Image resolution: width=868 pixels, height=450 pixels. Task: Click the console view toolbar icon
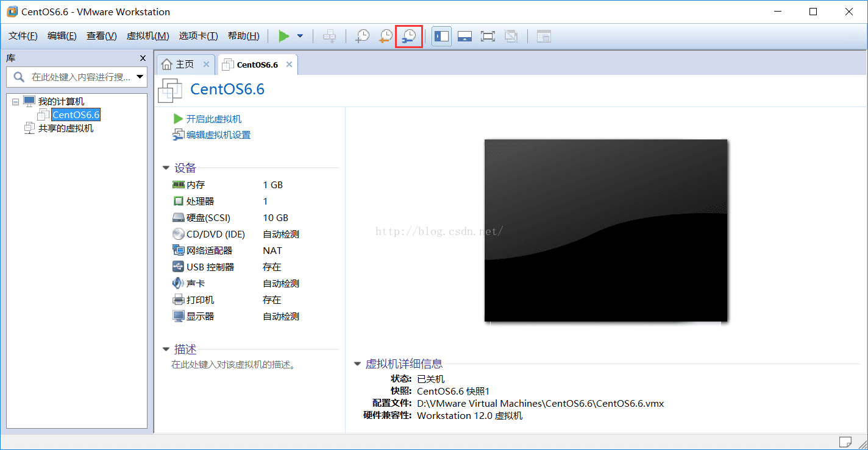pos(544,36)
